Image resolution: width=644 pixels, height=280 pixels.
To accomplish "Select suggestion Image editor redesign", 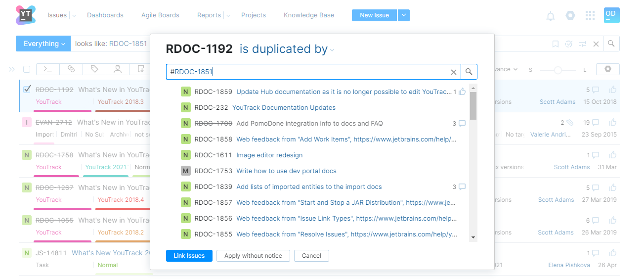I will [x=269, y=155].
